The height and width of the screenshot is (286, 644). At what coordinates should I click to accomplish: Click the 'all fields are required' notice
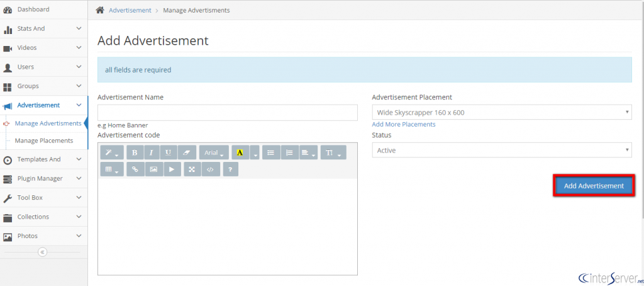365,70
